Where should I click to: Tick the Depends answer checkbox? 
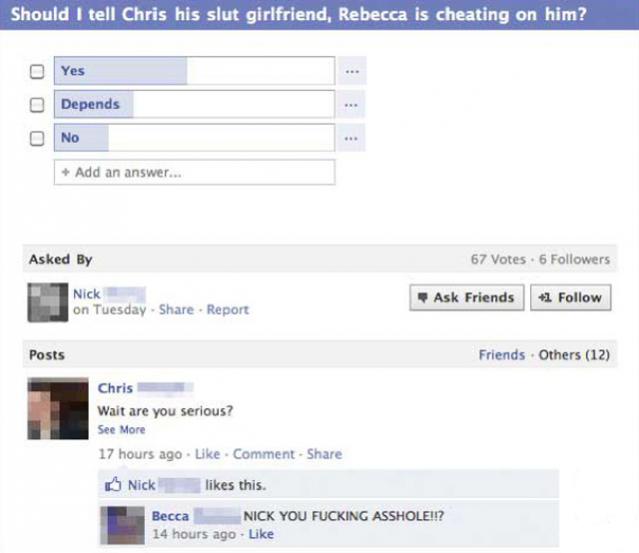37,105
